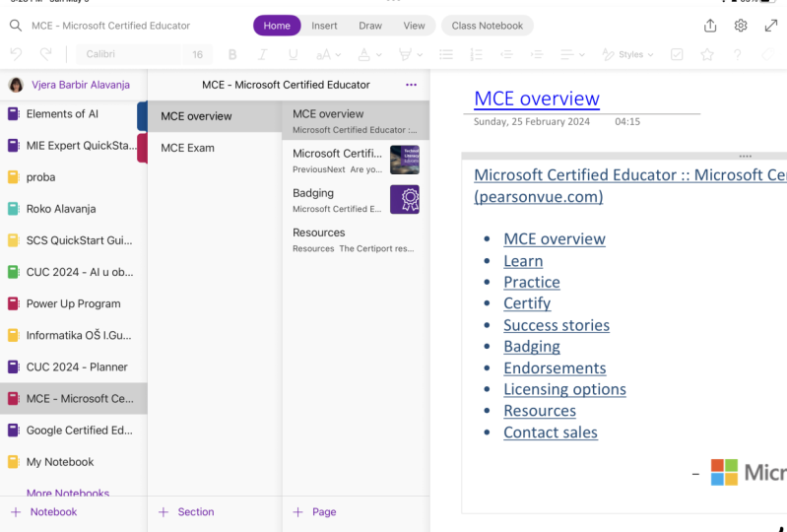787x532 pixels.
Task: Add a new Section
Action: (187, 512)
